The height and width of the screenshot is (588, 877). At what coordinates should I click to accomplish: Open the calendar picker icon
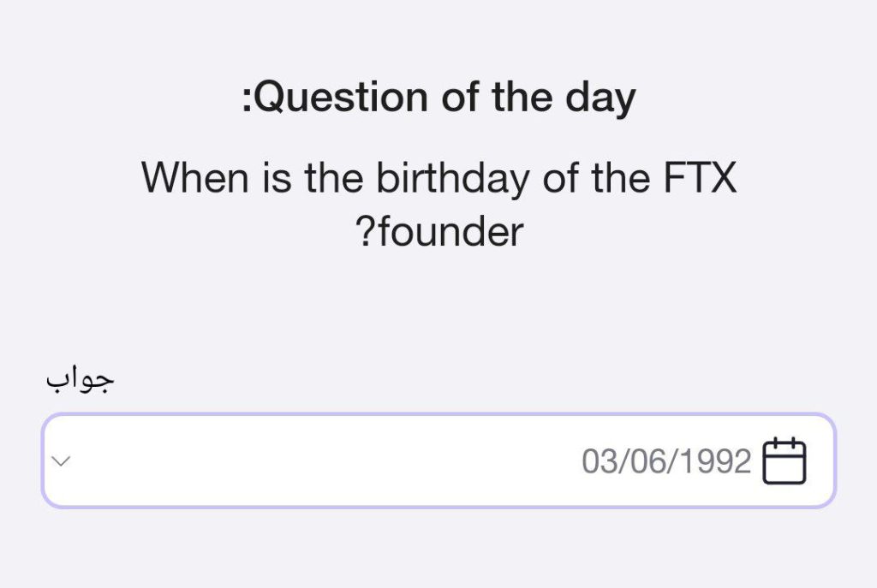[785, 461]
